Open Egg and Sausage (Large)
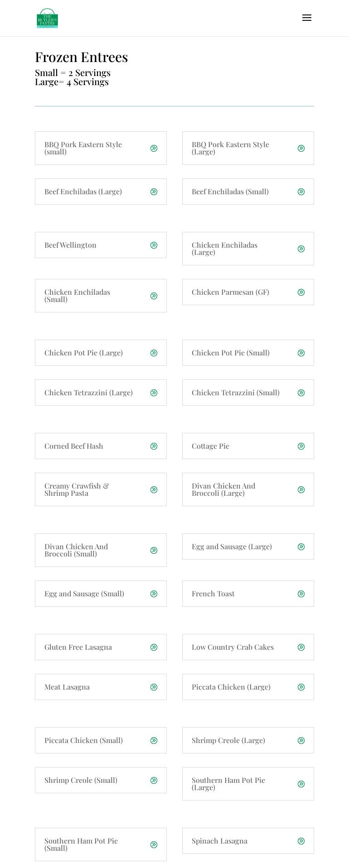Viewport: 349px width, 868px height. (248, 547)
